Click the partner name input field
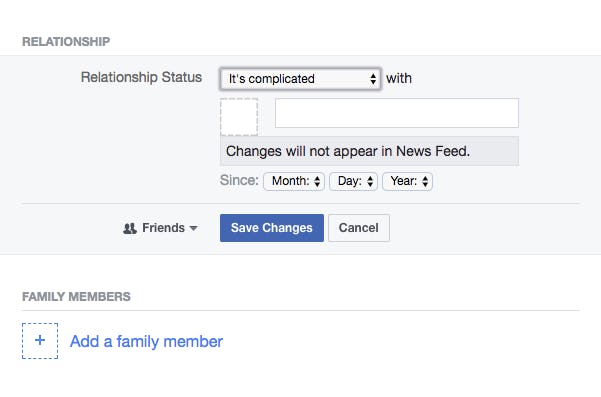601x397 pixels. (x=397, y=113)
